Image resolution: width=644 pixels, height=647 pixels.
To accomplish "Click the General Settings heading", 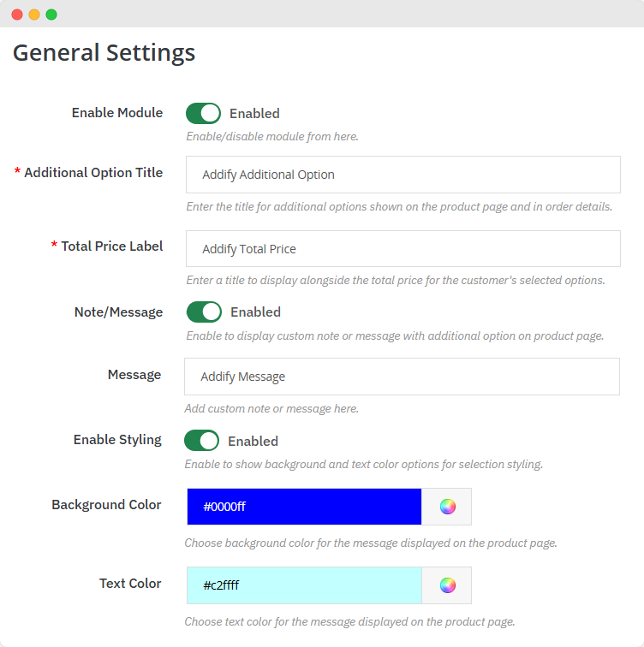I will pos(104,53).
